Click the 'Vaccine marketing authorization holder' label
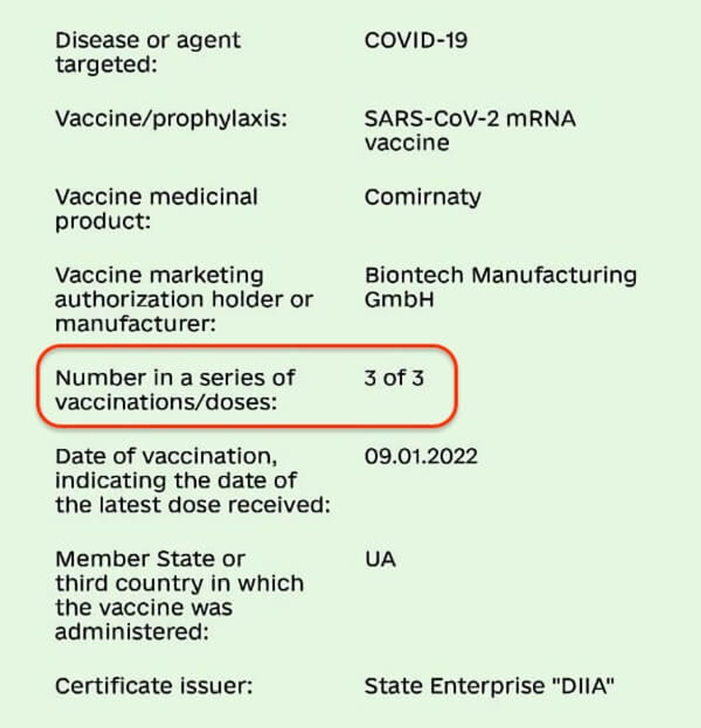The image size is (701, 728). tap(184, 300)
